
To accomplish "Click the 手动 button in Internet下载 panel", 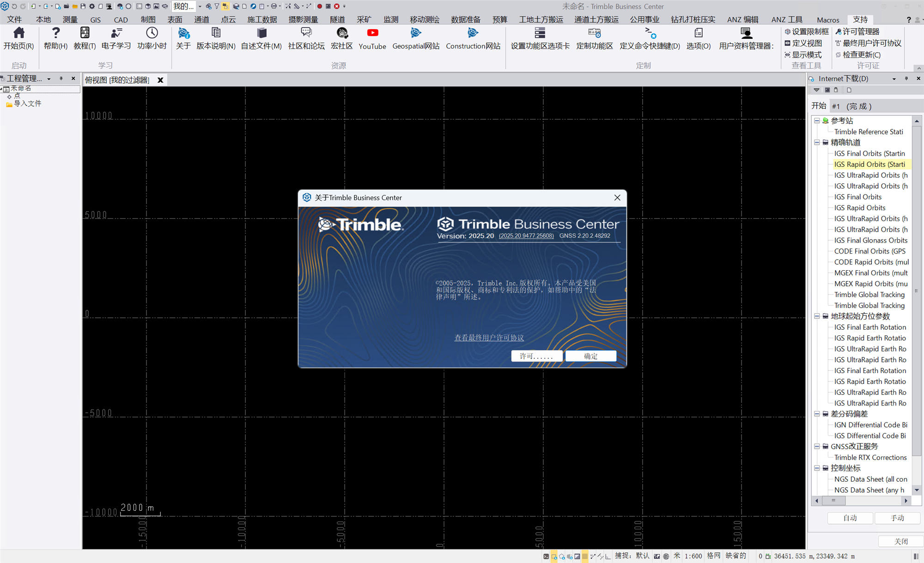I will (x=897, y=518).
